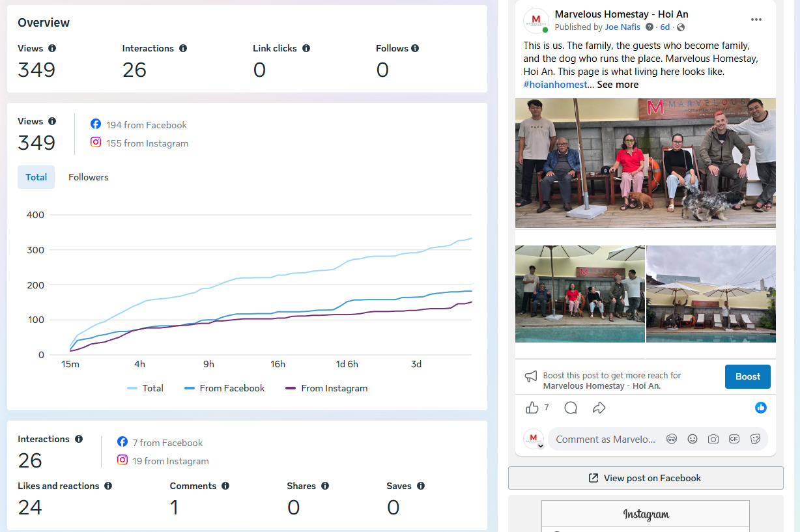Screen dimensions: 800x532
Task: Click the blue like reaction badge
Action: (x=761, y=408)
